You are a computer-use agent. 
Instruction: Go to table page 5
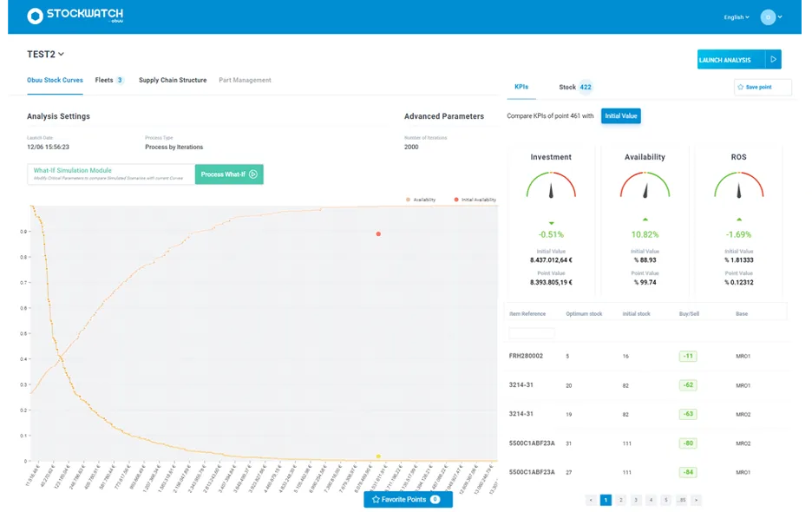point(666,500)
